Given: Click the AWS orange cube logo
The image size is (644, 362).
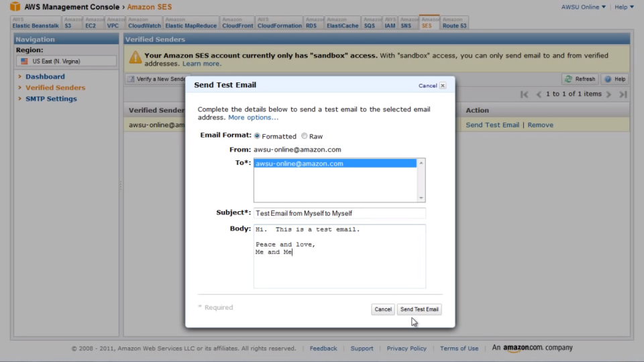Looking at the screenshot, I should pyautogui.click(x=15, y=7).
